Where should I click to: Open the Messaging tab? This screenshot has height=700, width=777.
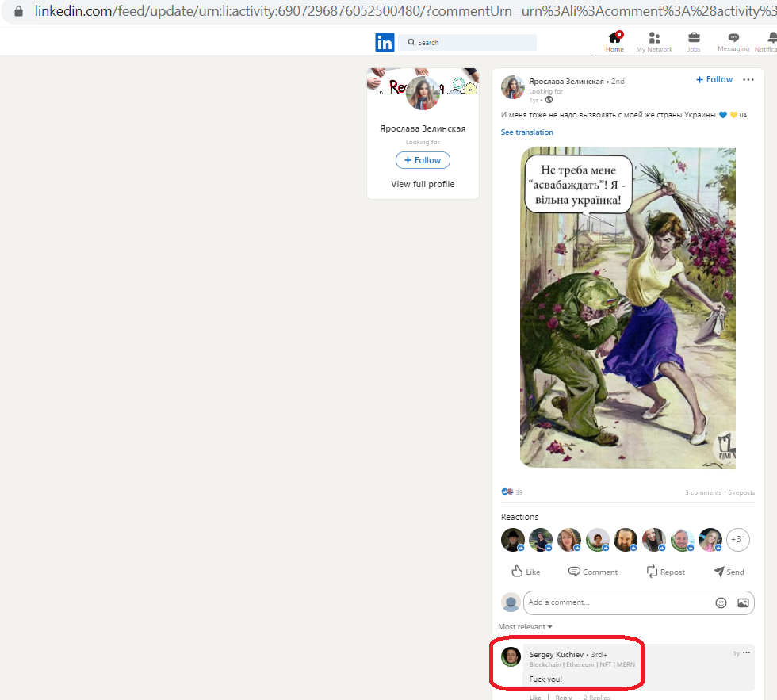pos(733,42)
